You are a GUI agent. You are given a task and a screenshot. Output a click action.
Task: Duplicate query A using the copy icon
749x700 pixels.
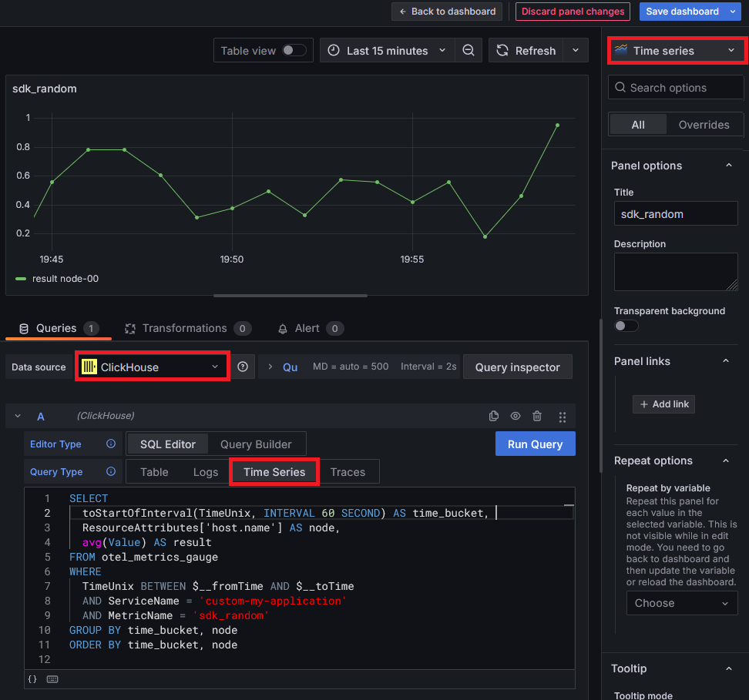pos(493,416)
